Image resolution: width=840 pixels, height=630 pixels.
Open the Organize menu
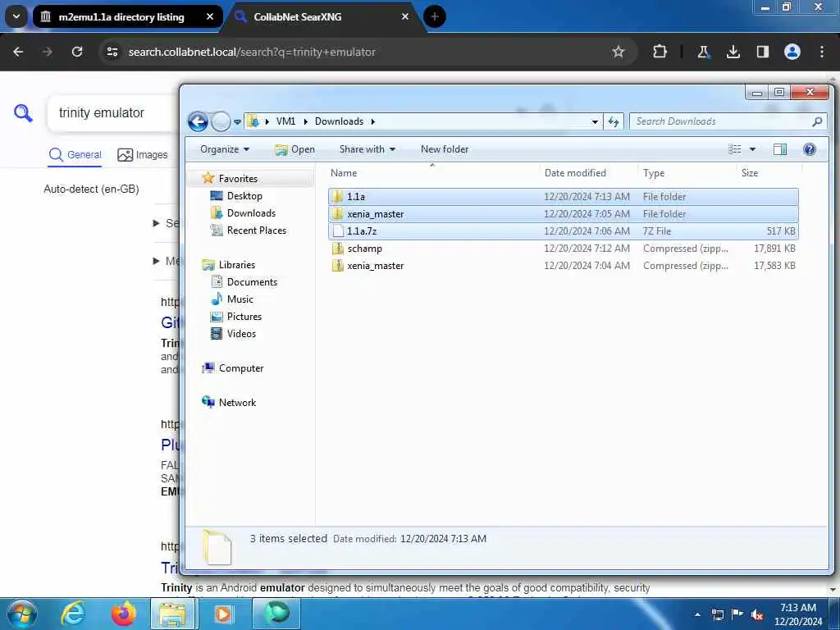pyautogui.click(x=225, y=149)
